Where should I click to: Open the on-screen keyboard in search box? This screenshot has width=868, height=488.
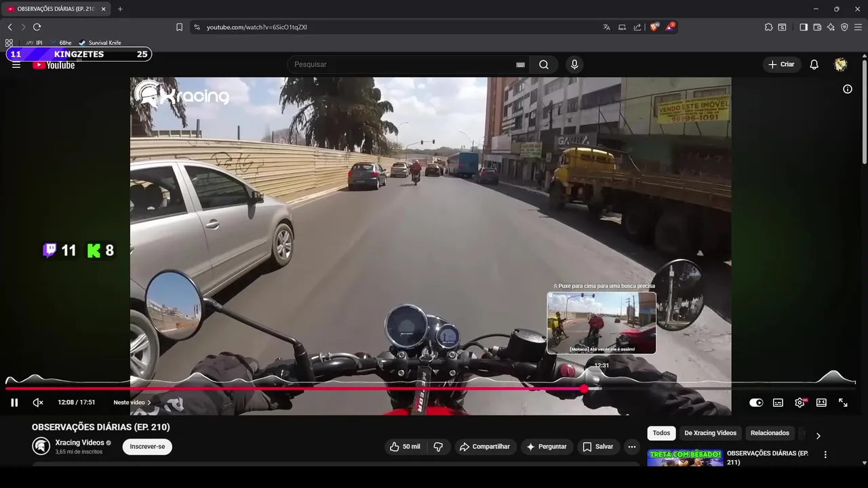click(x=520, y=64)
